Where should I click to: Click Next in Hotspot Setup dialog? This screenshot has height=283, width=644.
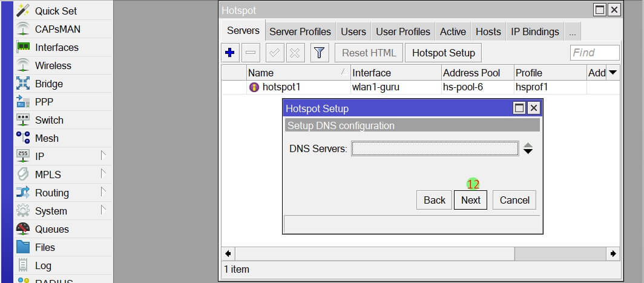[x=470, y=200]
